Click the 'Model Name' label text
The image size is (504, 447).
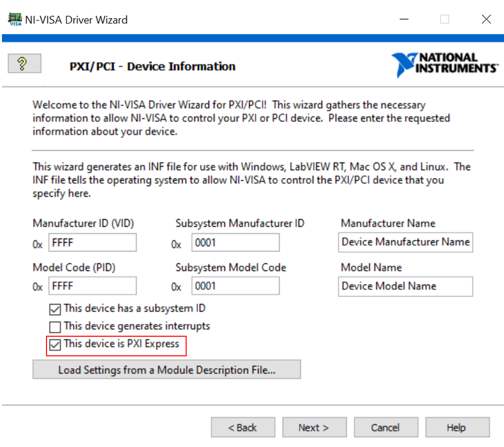pyautogui.click(x=371, y=268)
